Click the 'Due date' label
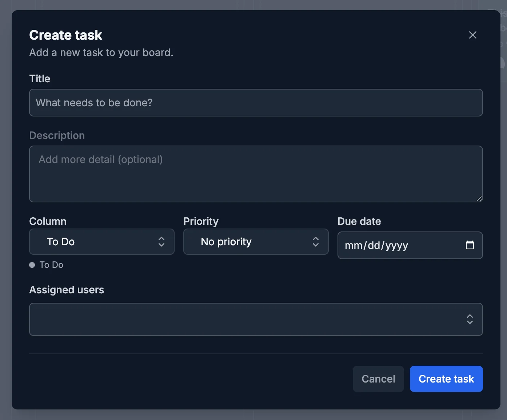This screenshot has height=420, width=507. (x=359, y=221)
